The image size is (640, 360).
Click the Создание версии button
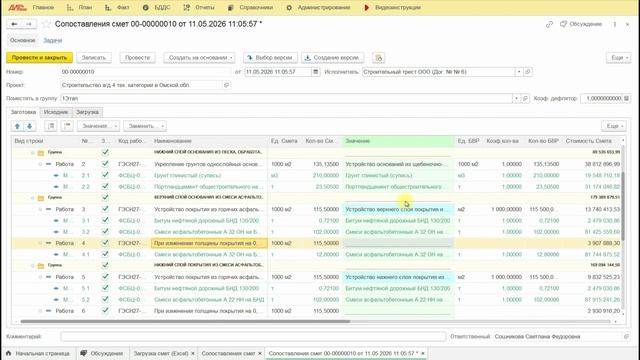click(333, 58)
